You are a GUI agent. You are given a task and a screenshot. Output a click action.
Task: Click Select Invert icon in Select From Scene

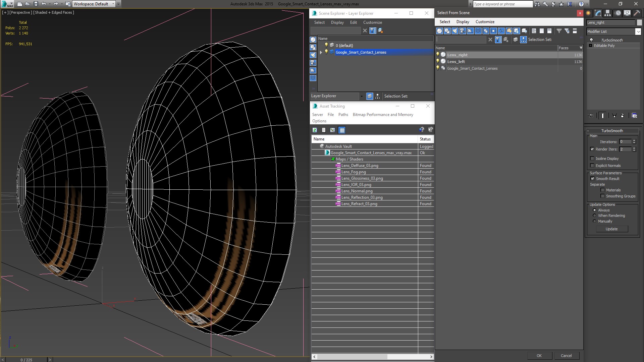click(549, 31)
